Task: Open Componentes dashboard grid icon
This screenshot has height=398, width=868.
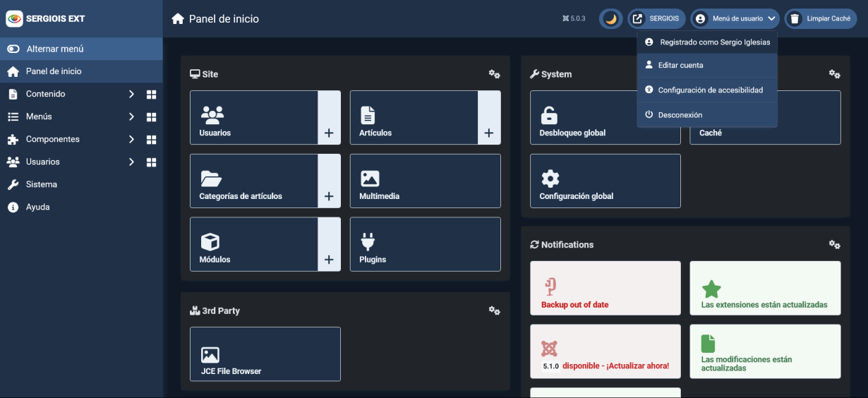Action: point(151,139)
